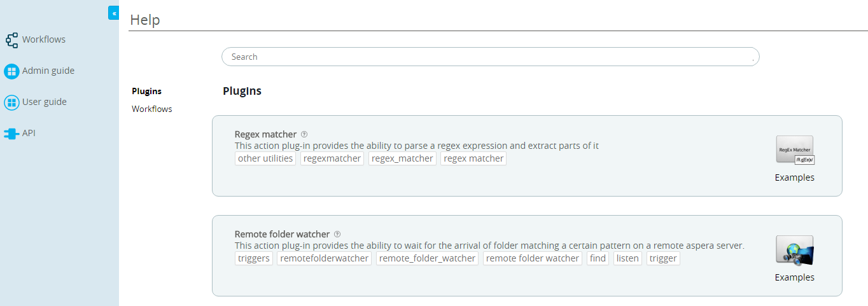Image resolution: width=868 pixels, height=306 pixels.
Task: Click the Admin guide grid icon
Action: (x=11, y=71)
